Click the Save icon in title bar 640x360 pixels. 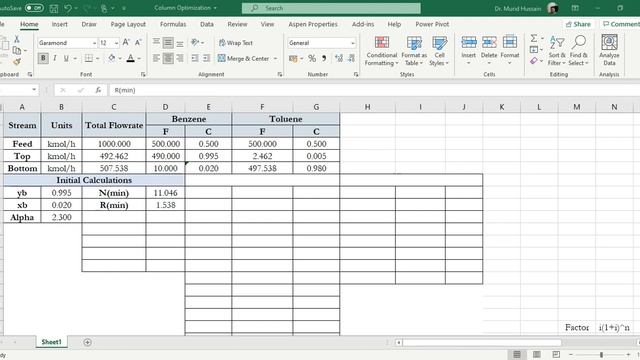(53, 8)
